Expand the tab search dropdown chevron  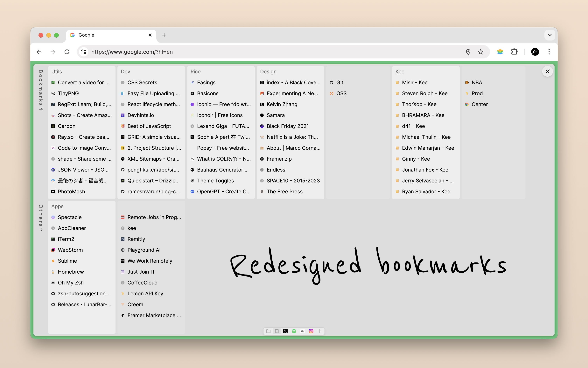coord(550,35)
